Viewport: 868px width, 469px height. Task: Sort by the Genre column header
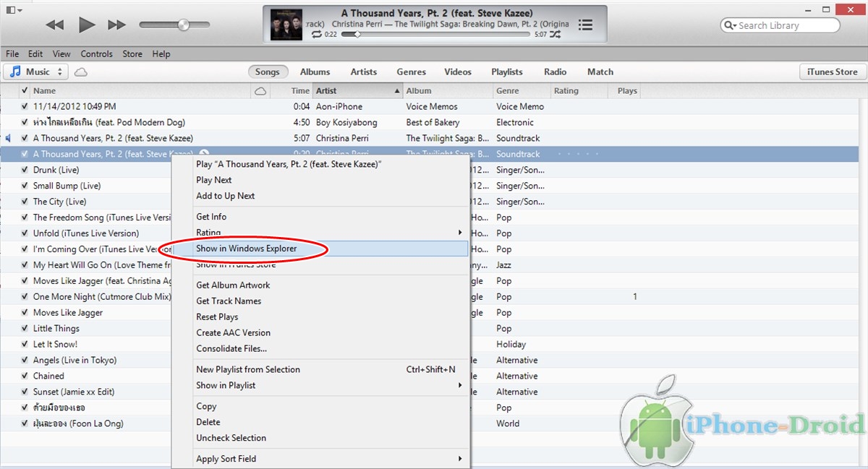[521, 91]
